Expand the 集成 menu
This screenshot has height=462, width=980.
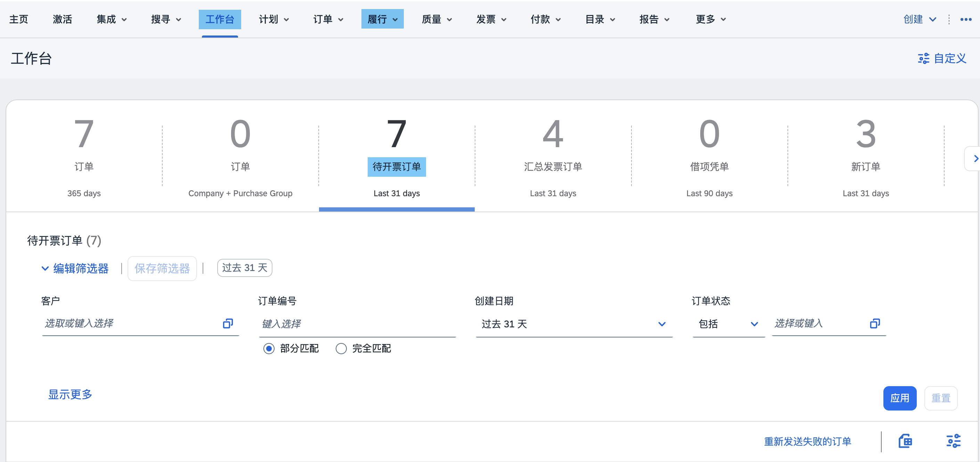[x=112, y=19]
